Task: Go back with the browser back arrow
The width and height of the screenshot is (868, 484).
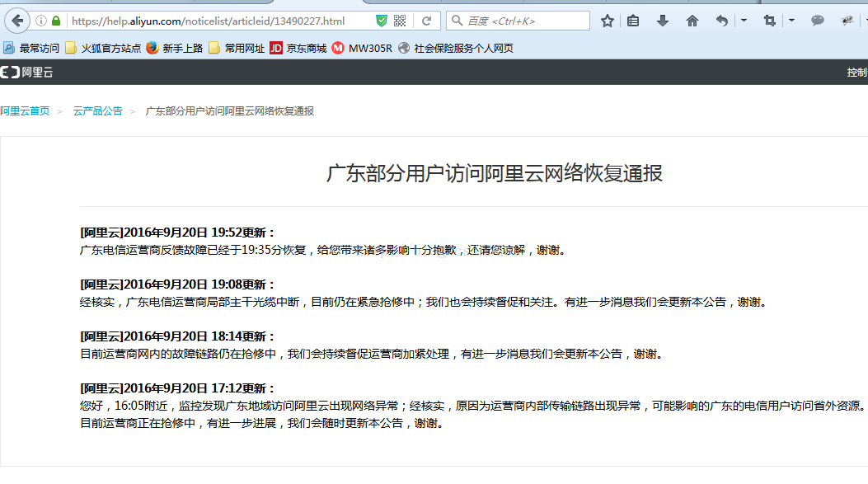Action: pos(17,21)
